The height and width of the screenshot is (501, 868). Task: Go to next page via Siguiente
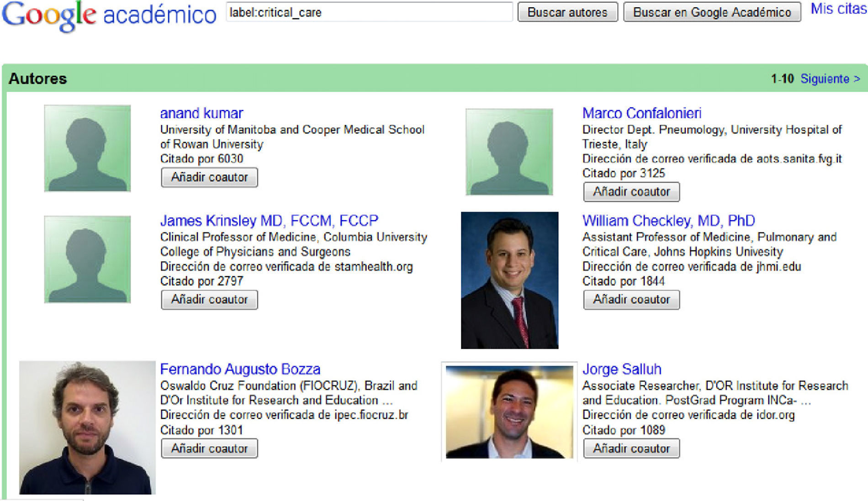point(830,79)
